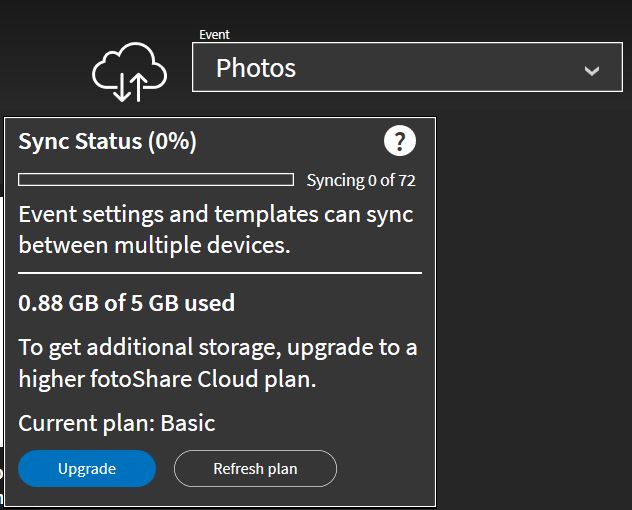Click the upload arrow inside cloud icon
The image size is (632, 510).
pyautogui.click(x=138, y=87)
